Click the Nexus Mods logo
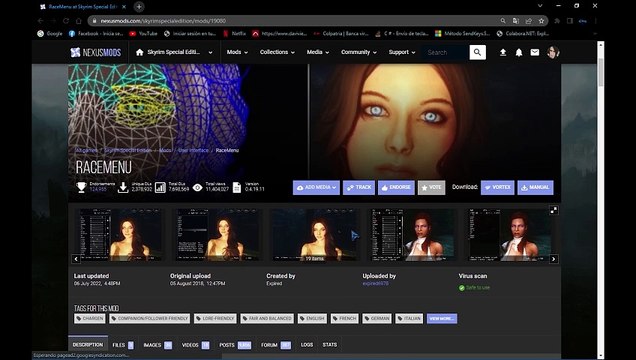 coord(96,52)
